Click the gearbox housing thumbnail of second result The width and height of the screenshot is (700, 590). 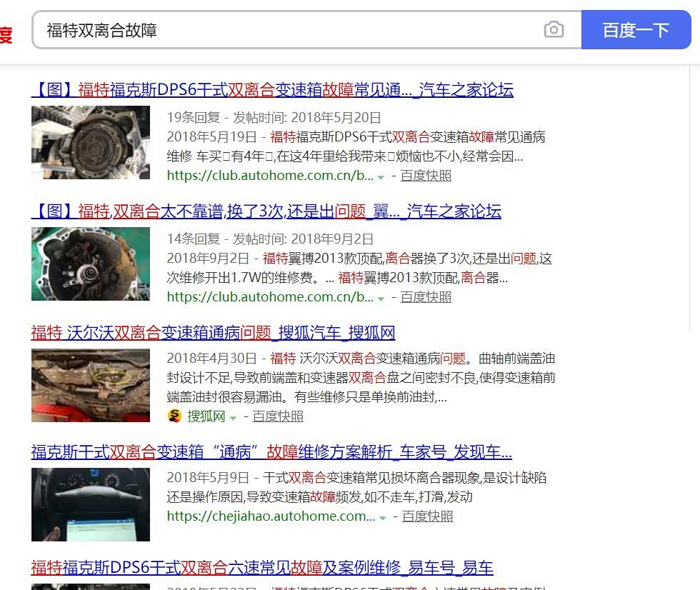(91, 264)
